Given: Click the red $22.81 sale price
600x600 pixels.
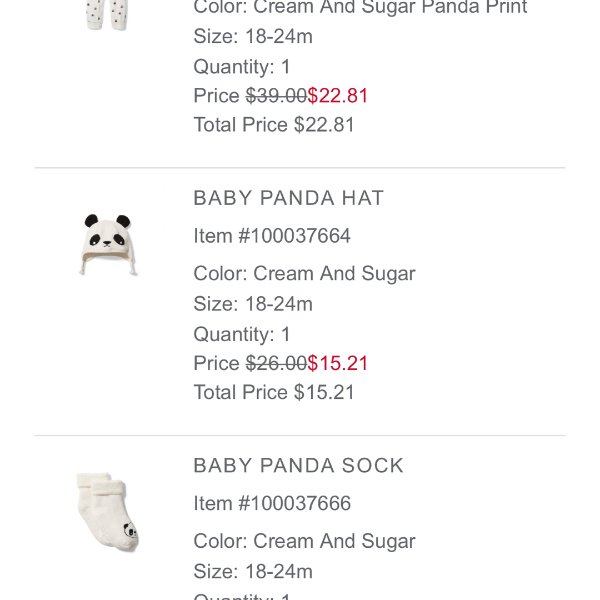Looking at the screenshot, I should coord(338,96).
